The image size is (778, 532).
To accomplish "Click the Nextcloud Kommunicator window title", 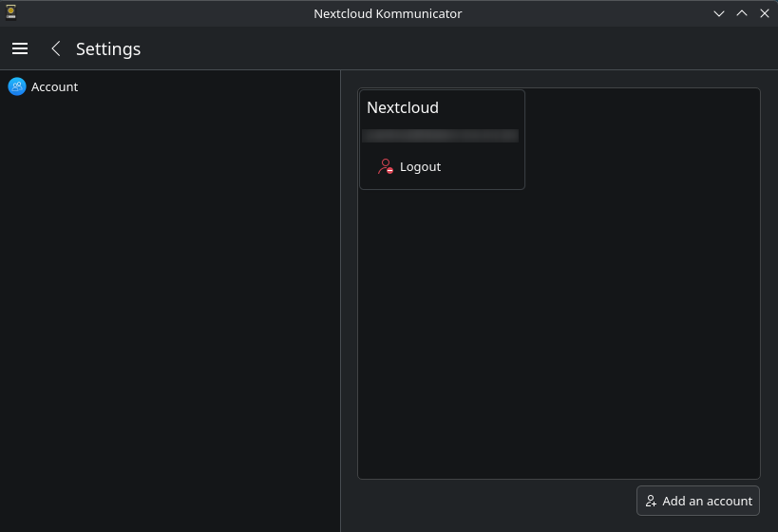I will coord(388,13).
